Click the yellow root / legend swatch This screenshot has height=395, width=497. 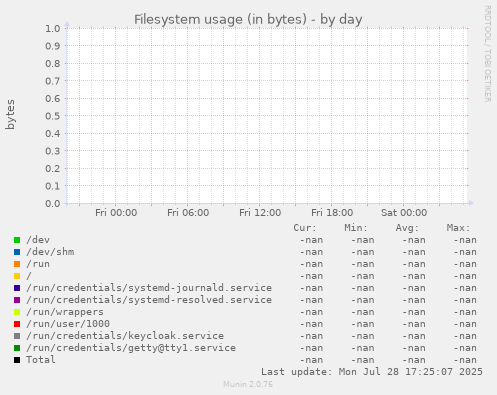pyautogui.click(x=17, y=276)
